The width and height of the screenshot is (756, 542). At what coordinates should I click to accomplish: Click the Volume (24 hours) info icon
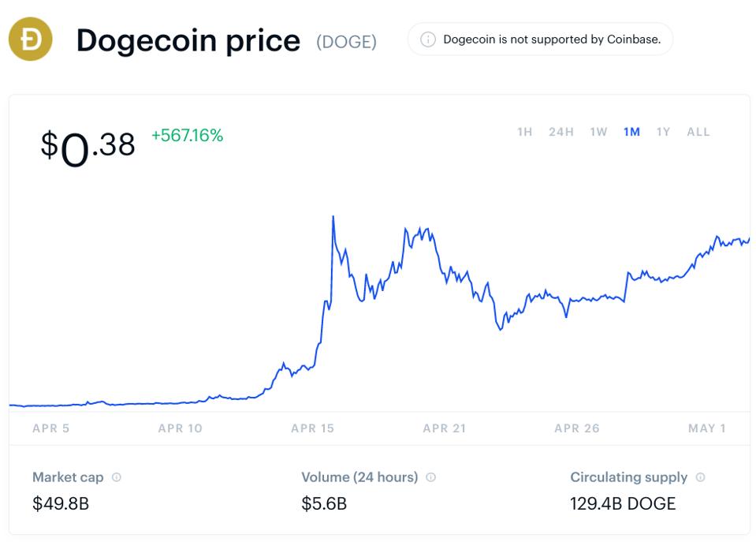click(x=429, y=477)
